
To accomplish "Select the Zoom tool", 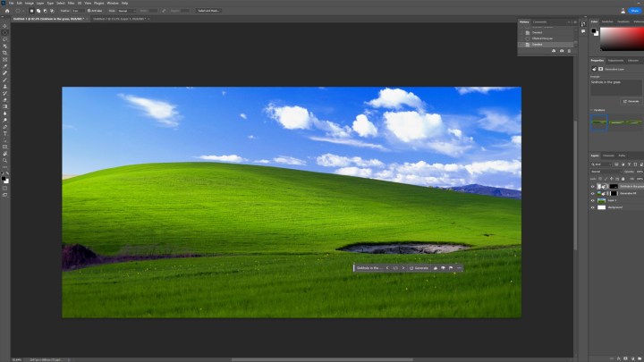I will (5, 161).
